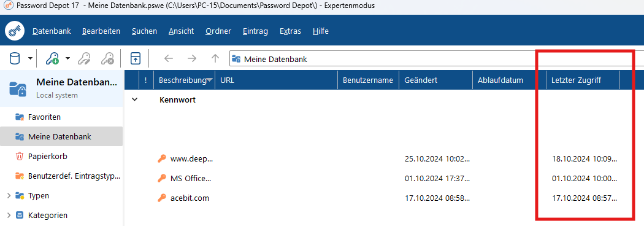Sort by the Geändert column header
The width and height of the screenshot is (644, 226).
tap(435, 80)
